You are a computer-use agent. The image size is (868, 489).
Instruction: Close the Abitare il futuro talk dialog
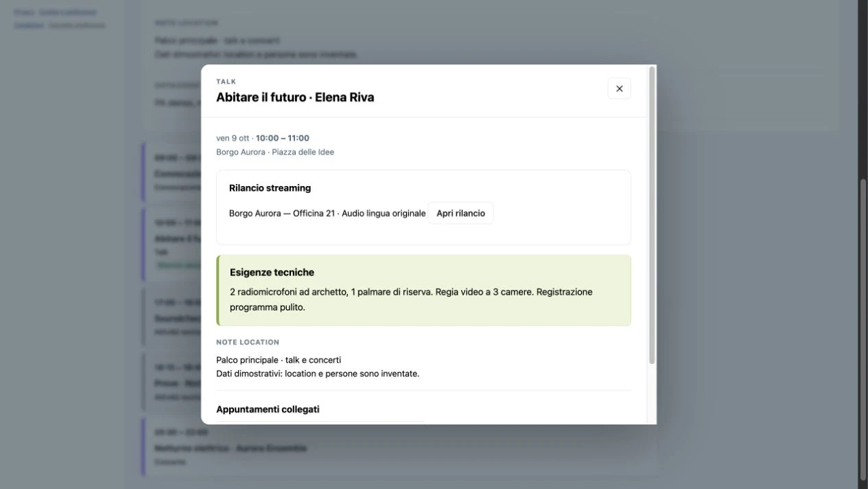(x=619, y=89)
